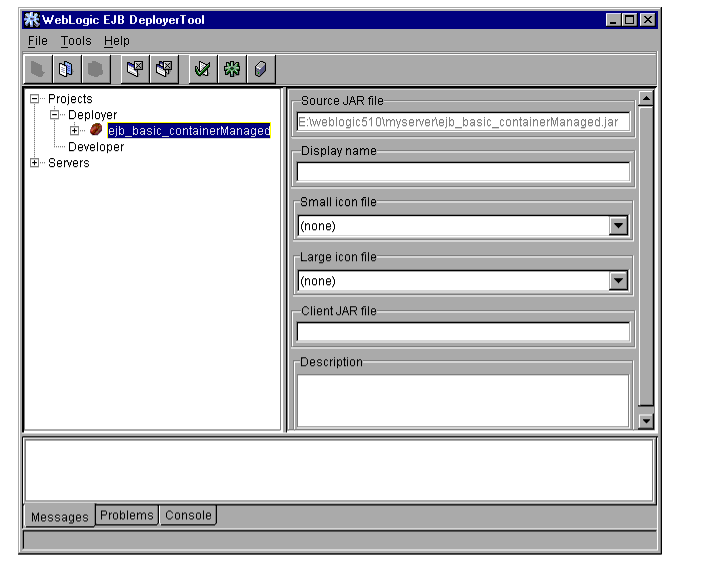Click the open documents toolbar icon
The width and height of the screenshot is (713, 573).
[66, 69]
